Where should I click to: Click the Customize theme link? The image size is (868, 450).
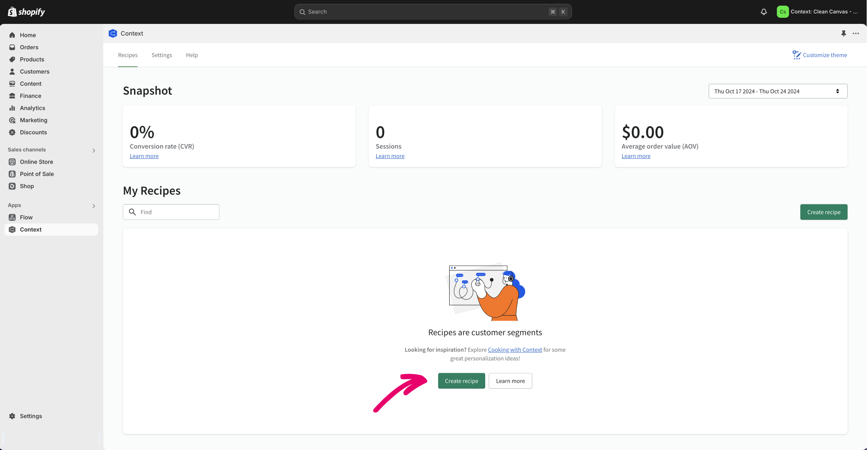[819, 55]
